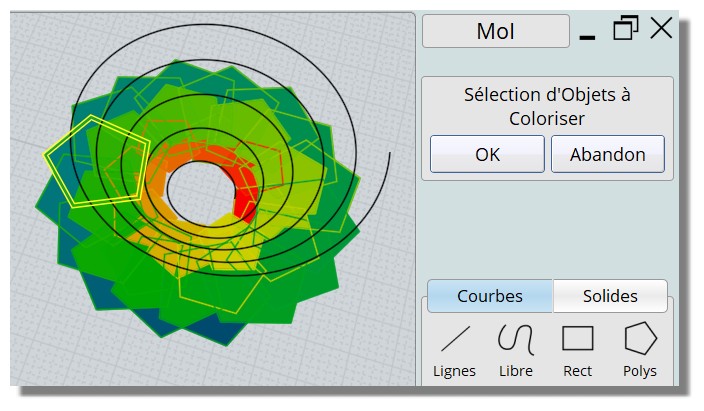Cancel with the Abandon button
704x411 pixels.
coord(607,154)
